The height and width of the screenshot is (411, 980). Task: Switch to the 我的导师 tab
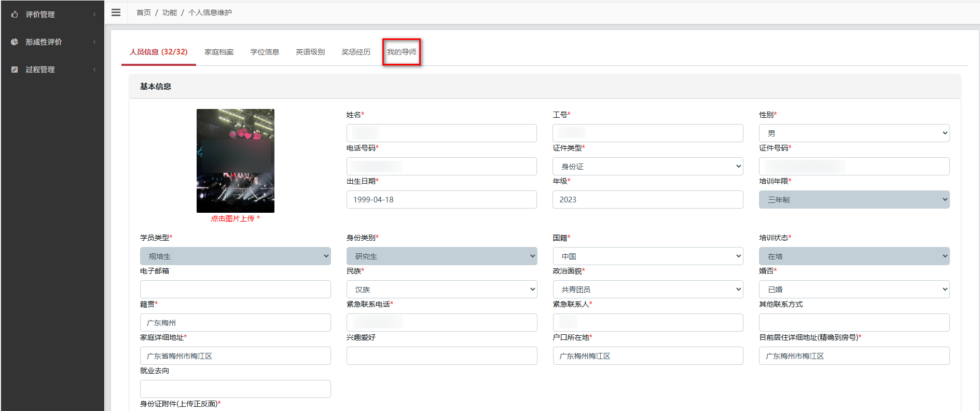tap(402, 52)
